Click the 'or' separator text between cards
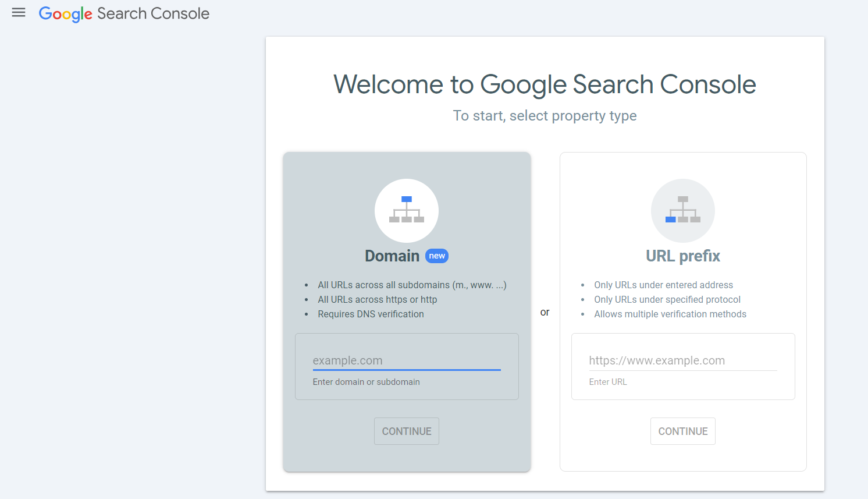The width and height of the screenshot is (868, 499). [x=545, y=312]
